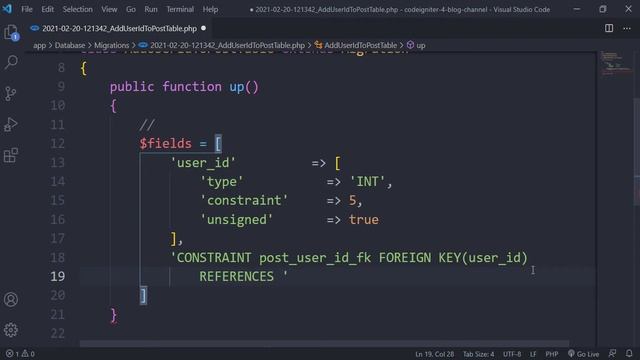
Task: Split the editor to the right
Action: [x=609, y=28]
